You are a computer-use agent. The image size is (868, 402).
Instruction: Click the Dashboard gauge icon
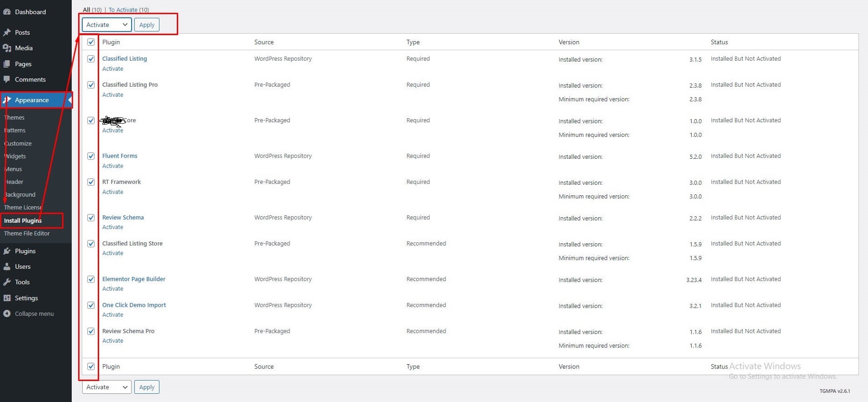(x=7, y=12)
